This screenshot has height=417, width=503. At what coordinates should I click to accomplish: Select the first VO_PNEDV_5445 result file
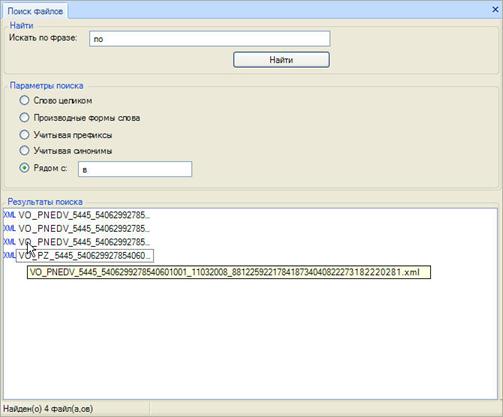coord(84,215)
